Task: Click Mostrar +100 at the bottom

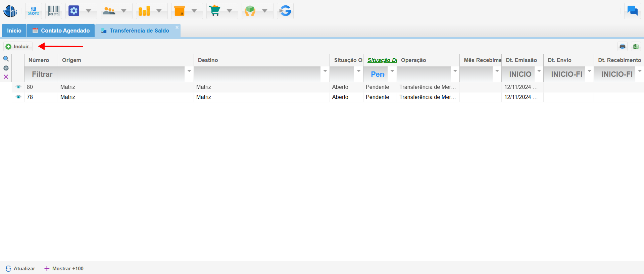Action: click(64, 269)
